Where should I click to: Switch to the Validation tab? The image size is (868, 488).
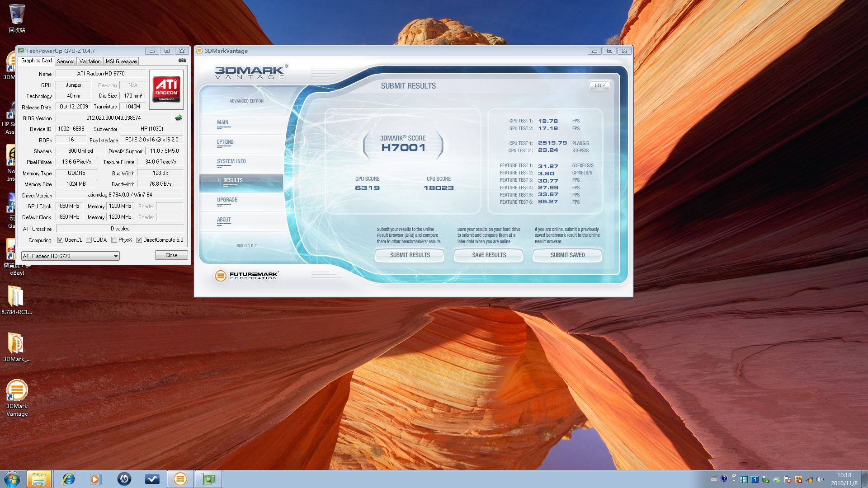point(90,61)
